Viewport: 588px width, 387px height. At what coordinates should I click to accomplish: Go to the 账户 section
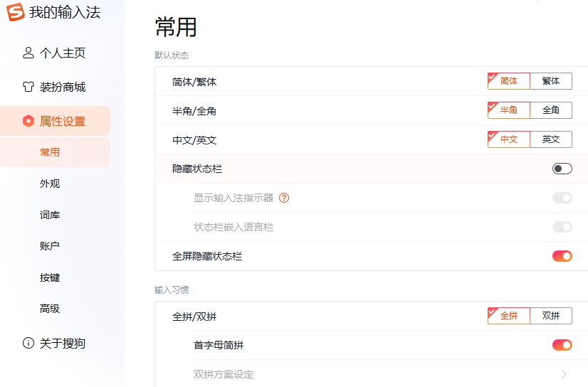pyautogui.click(x=50, y=246)
